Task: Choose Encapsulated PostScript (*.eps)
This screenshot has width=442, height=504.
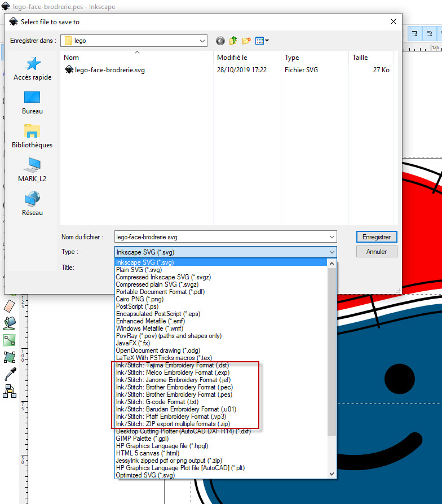Action: 221,314
